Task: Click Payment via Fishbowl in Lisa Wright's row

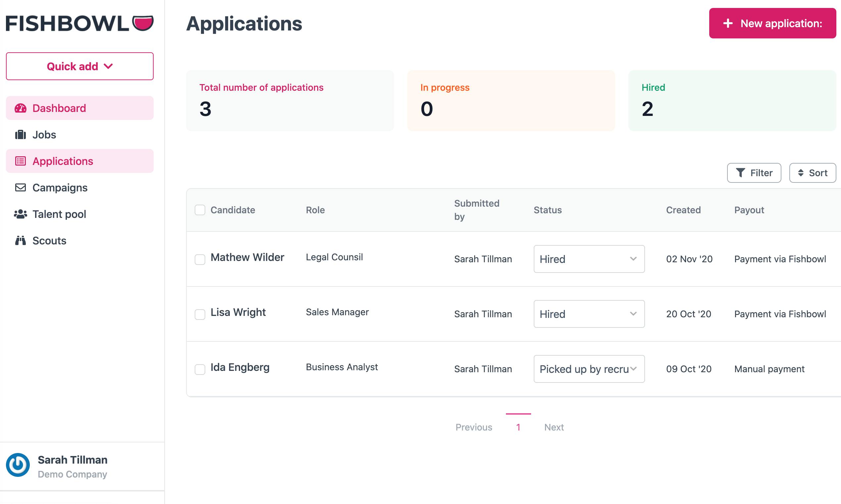Action: coord(780,314)
